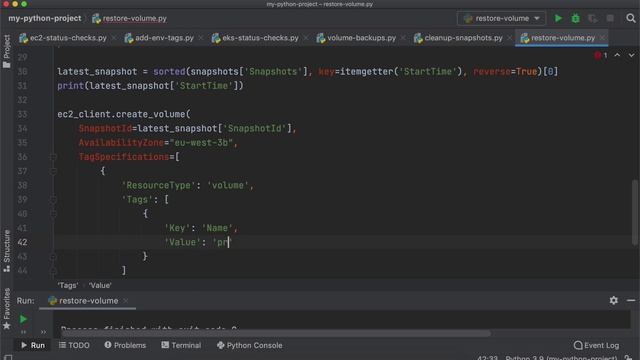
Task: Close the volume-backups.py tab
Action: (x=403, y=38)
